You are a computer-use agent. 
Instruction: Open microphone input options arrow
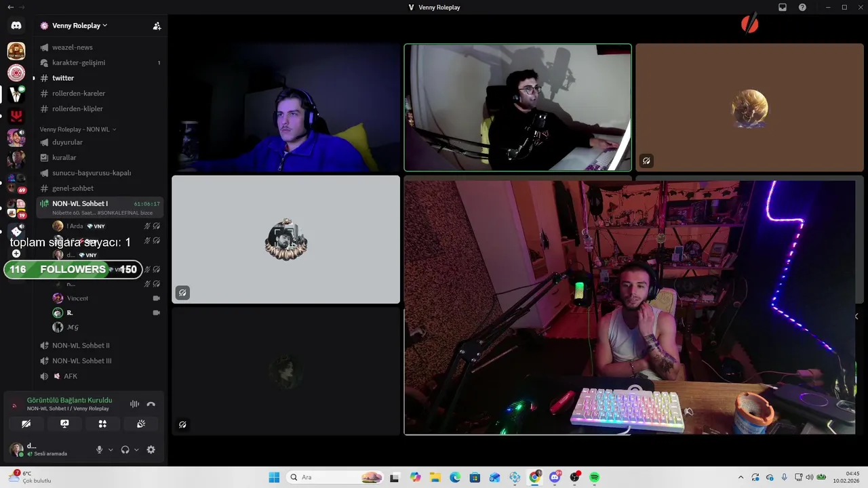coord(111,449)
